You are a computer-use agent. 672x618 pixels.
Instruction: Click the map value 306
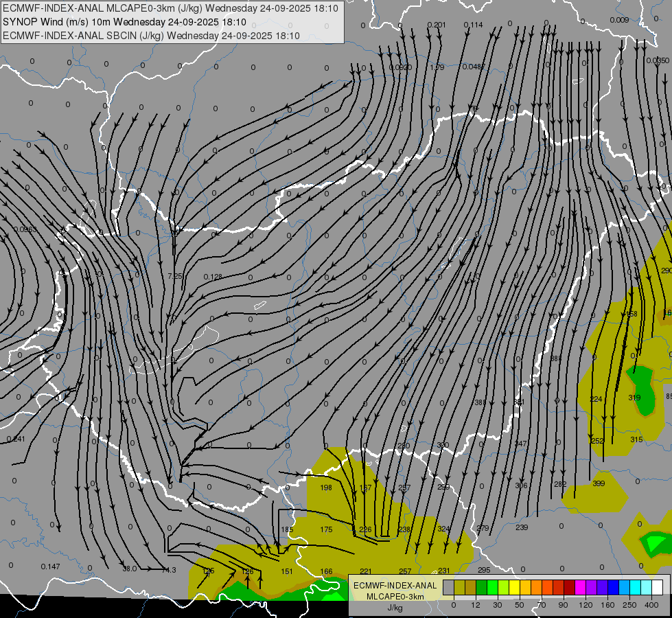click(x=521, y=485)
